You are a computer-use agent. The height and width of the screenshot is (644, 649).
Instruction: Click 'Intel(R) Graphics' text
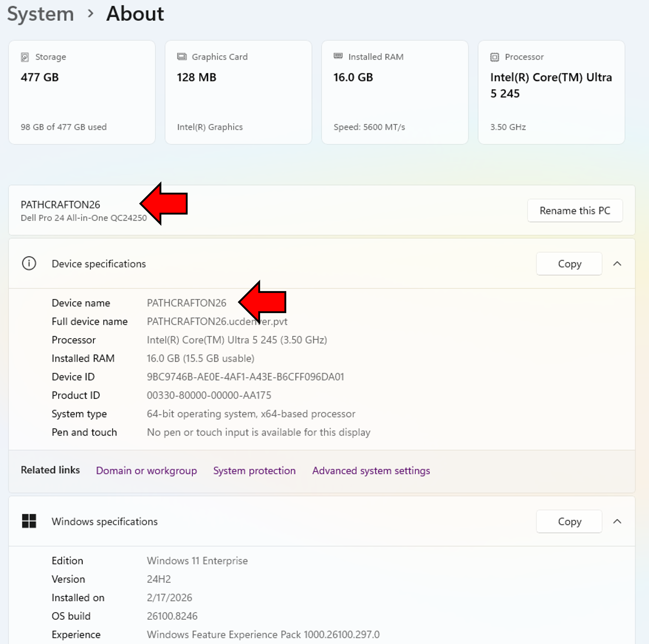pyautogui.click(x=210, y=127)
